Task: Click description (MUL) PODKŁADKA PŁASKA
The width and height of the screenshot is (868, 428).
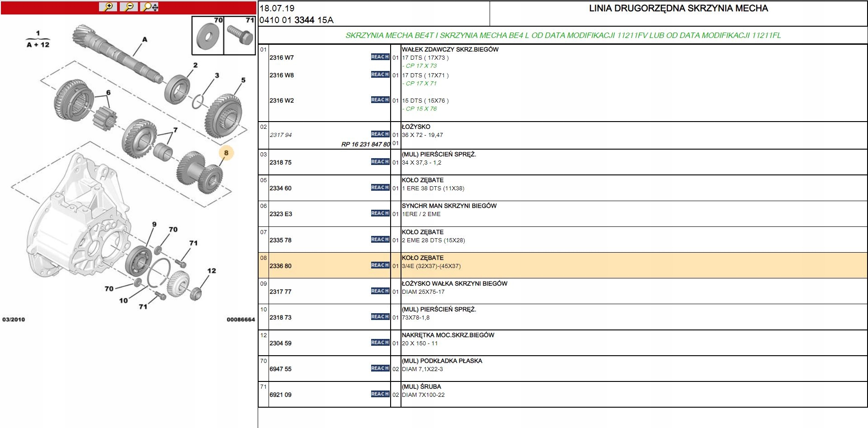Action: [442, 361]
